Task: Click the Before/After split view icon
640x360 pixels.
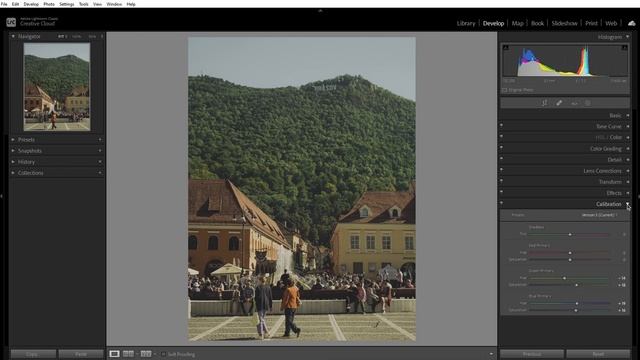Action: tap(146, 353)
